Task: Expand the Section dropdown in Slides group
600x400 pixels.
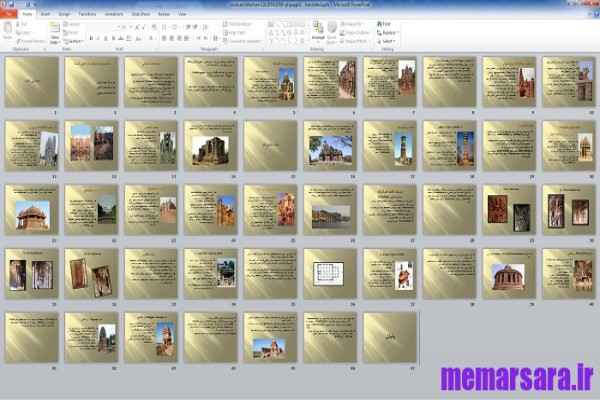Action: pos(74,41)
